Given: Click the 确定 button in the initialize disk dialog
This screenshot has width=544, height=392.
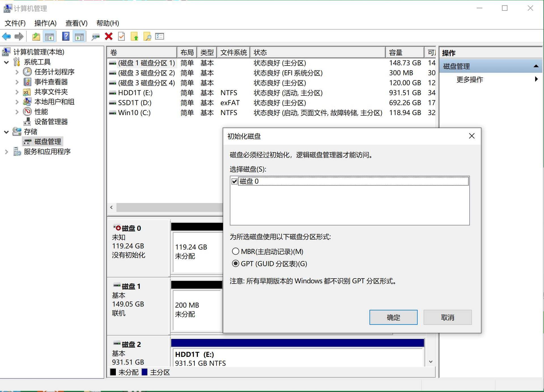Looking at the screenshot, I should click(x=393, y=317).
